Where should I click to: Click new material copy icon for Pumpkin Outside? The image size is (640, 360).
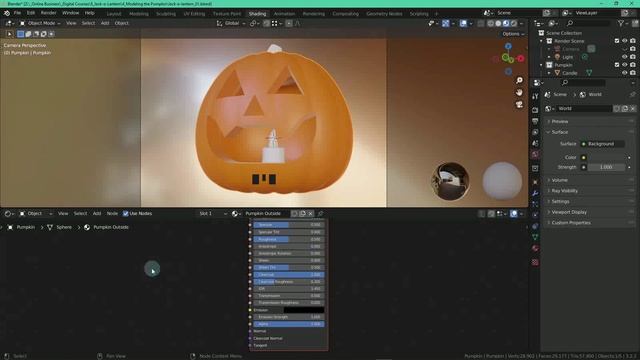[302, 213]
